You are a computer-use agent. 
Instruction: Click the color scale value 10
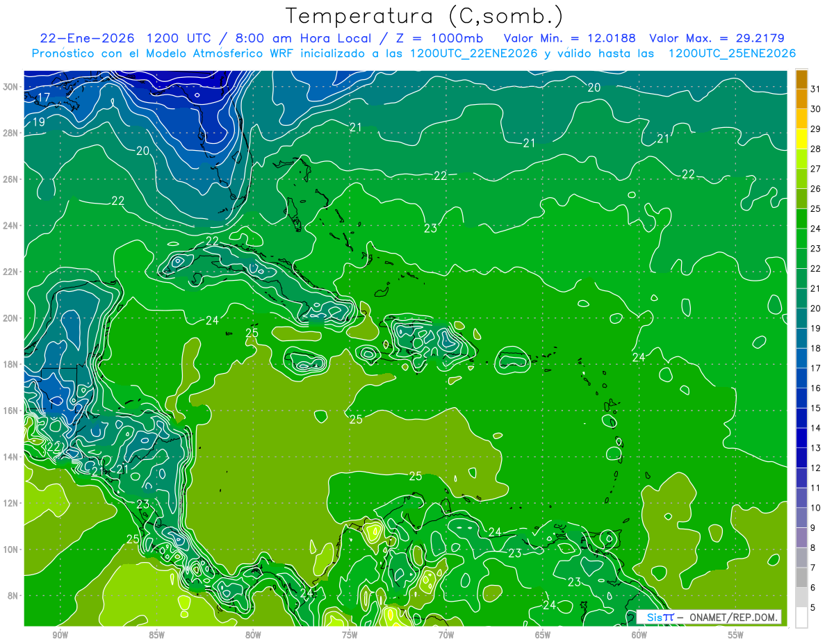pos(816,509)
